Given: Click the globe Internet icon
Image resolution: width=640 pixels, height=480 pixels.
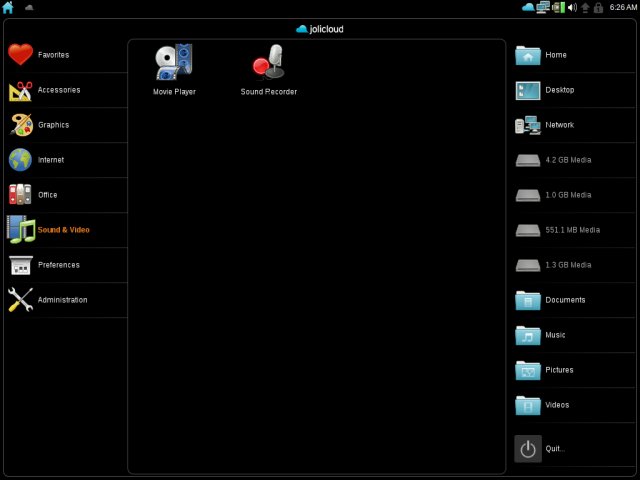Looking at the screenshot, I should (20, 160).
